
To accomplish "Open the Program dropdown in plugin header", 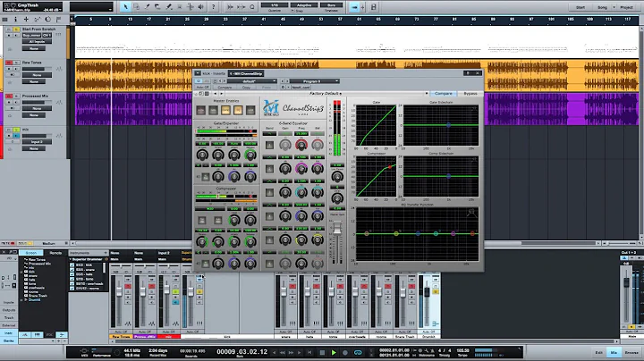I will tap(315, 81).
